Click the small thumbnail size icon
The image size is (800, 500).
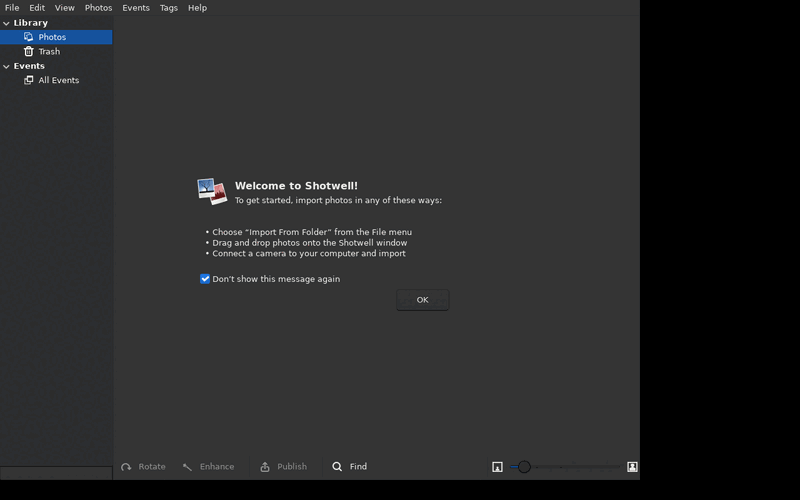(x=497, y=467)
